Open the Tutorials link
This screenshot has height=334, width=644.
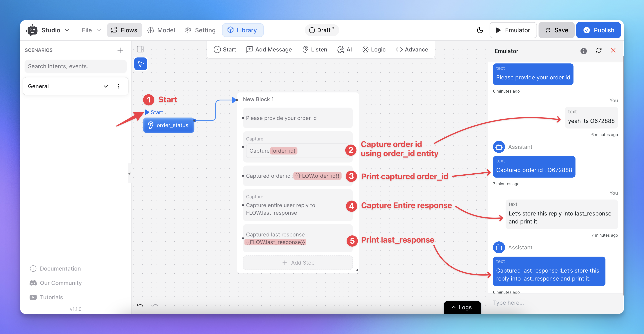[47, 297]
